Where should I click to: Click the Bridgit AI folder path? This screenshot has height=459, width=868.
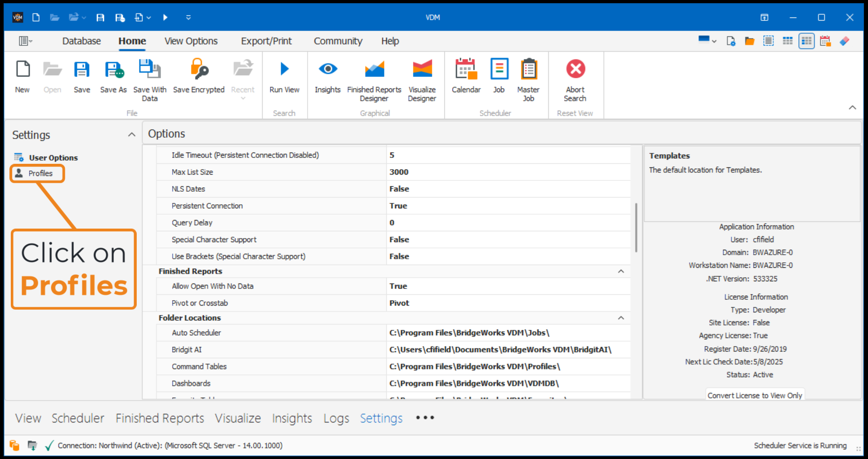pos(508,350)
